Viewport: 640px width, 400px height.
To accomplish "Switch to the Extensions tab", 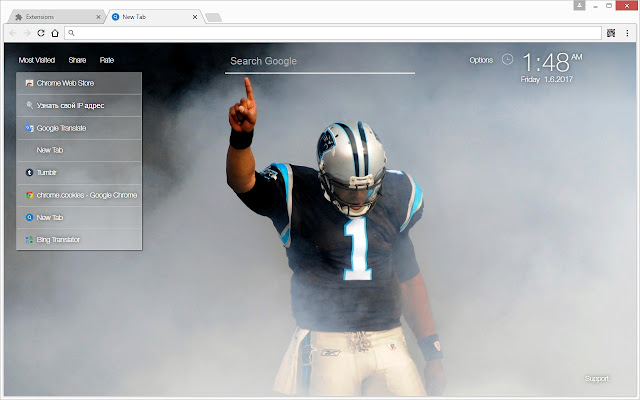I will 55,17.
